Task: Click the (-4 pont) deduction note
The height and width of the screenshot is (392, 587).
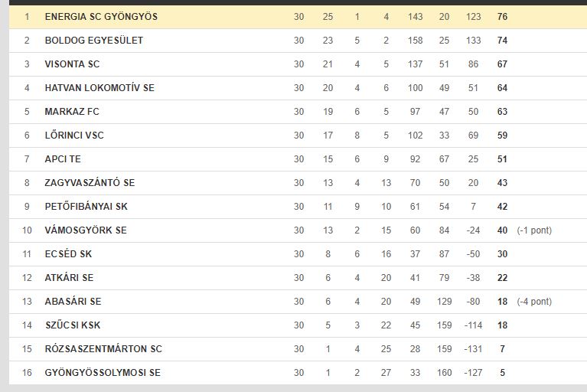Action: coord(534,302)
